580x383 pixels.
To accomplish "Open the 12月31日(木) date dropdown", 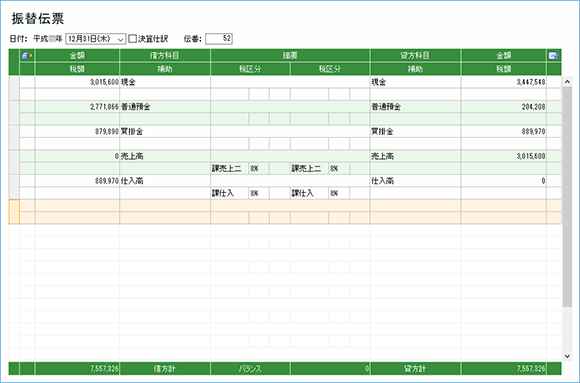I will [95, 38].
